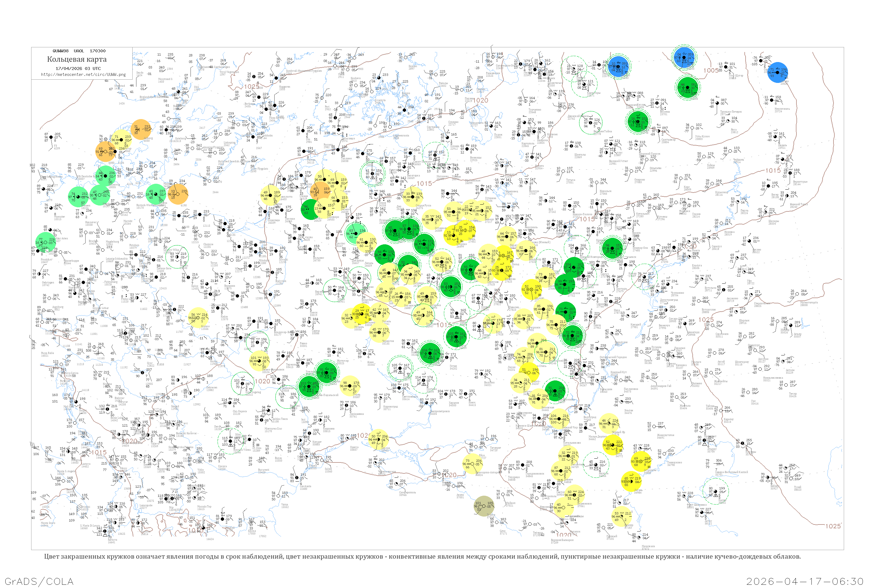Click the 'Potsdam' station name
This screenshot has height=588, width=882.
pos(134,245)
